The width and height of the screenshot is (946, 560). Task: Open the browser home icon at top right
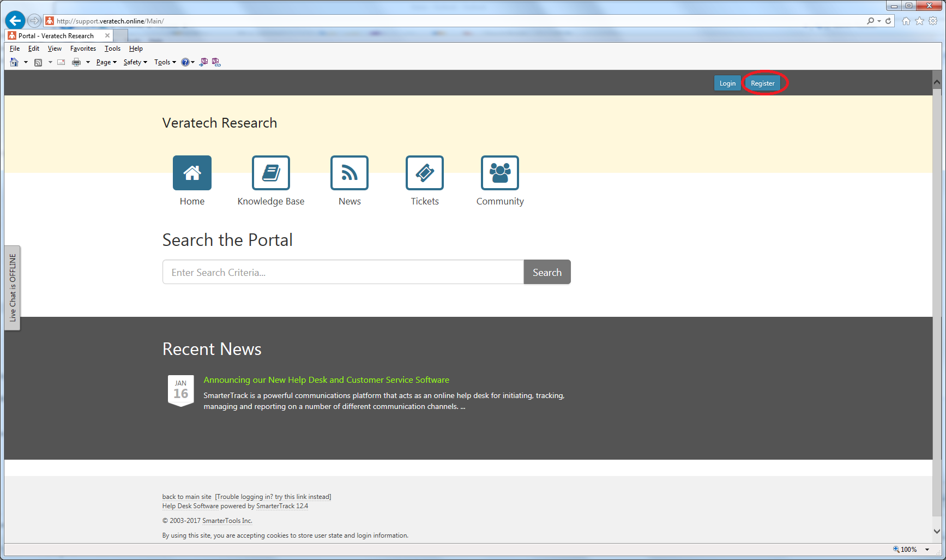click(906, 21)
